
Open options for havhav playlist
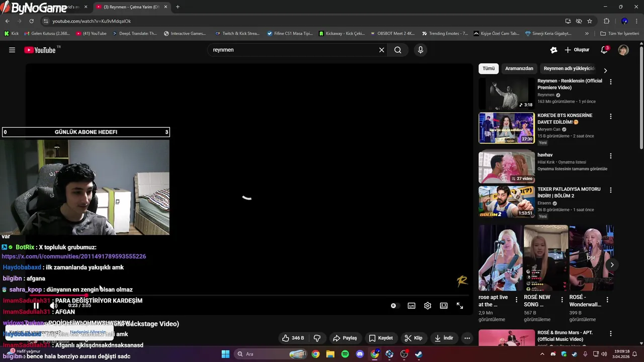click(611, 156)
